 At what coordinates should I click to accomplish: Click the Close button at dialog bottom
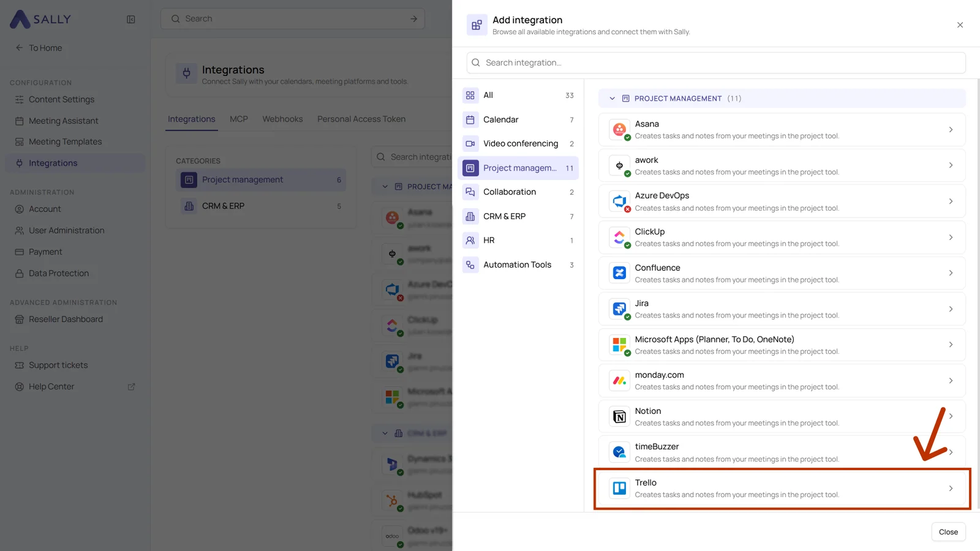(x=948, y=532)
